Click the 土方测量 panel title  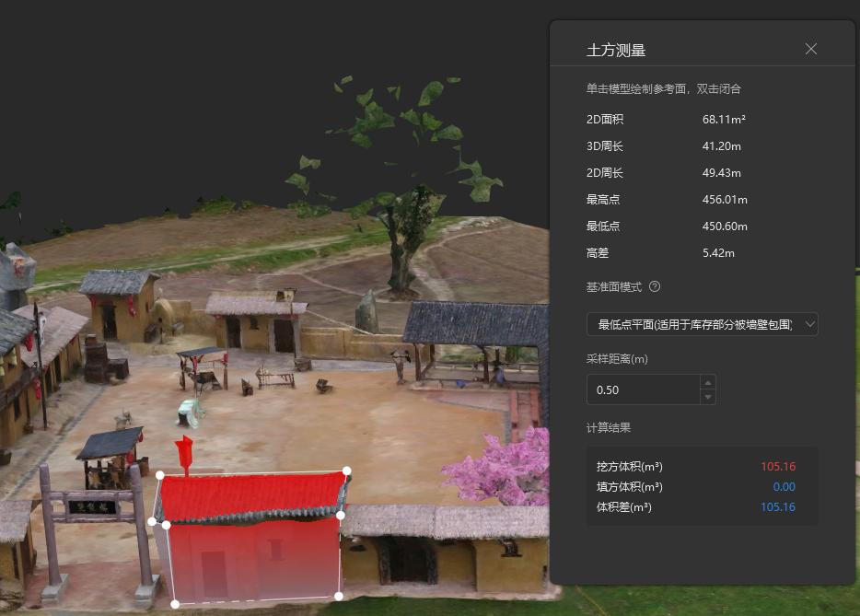click(616, 51)
